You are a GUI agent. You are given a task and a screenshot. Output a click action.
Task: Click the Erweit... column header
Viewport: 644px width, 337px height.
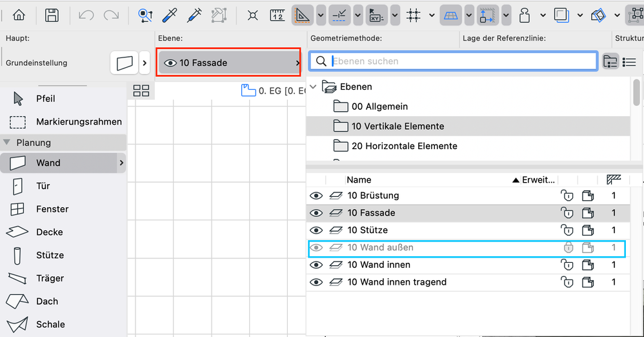pyautogui.click(x=538, y=179)
